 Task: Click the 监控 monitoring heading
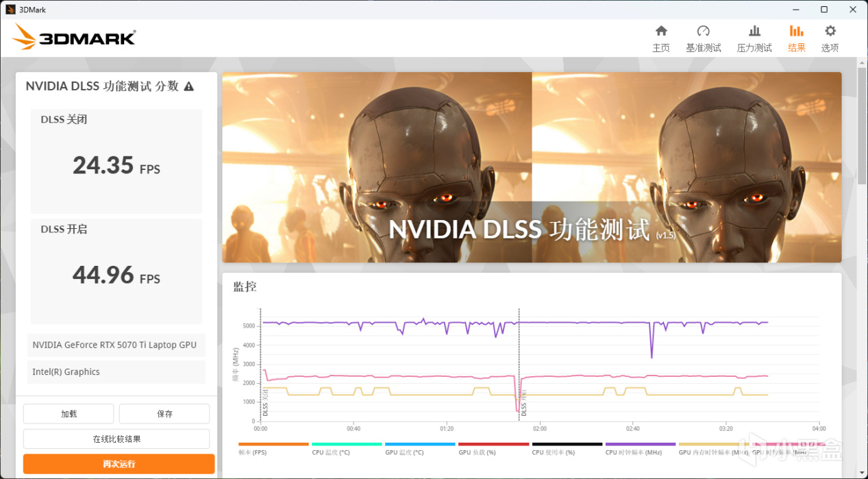pyautogui.click(x=245, y=287)
